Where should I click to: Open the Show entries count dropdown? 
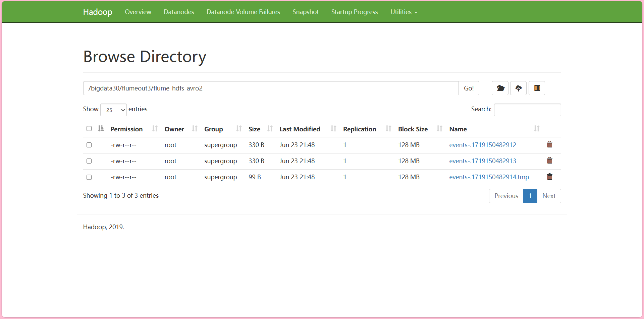pos(113,110)
